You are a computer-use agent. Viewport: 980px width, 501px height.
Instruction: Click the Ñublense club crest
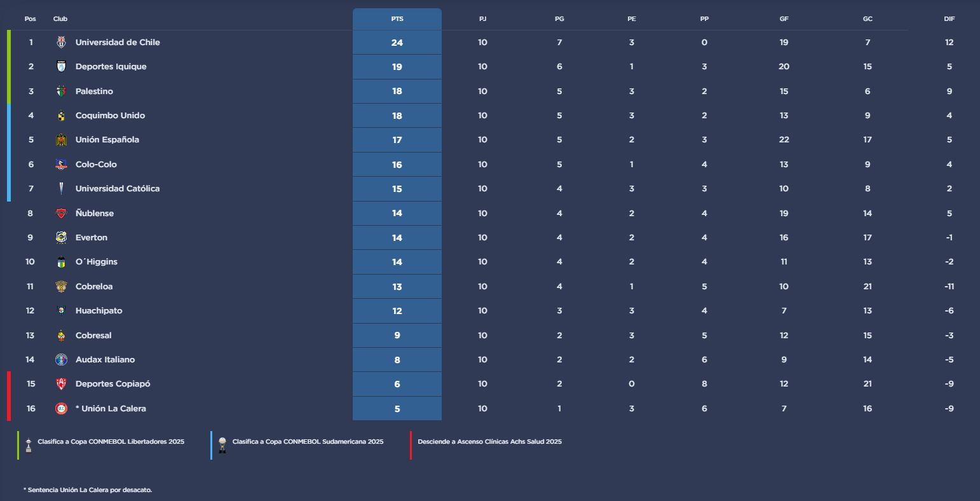click(x=61, y=214)
